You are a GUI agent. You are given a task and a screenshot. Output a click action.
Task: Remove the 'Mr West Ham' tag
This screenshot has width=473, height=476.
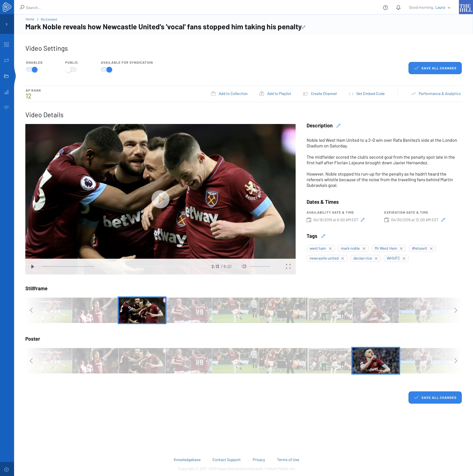[401, 249]
